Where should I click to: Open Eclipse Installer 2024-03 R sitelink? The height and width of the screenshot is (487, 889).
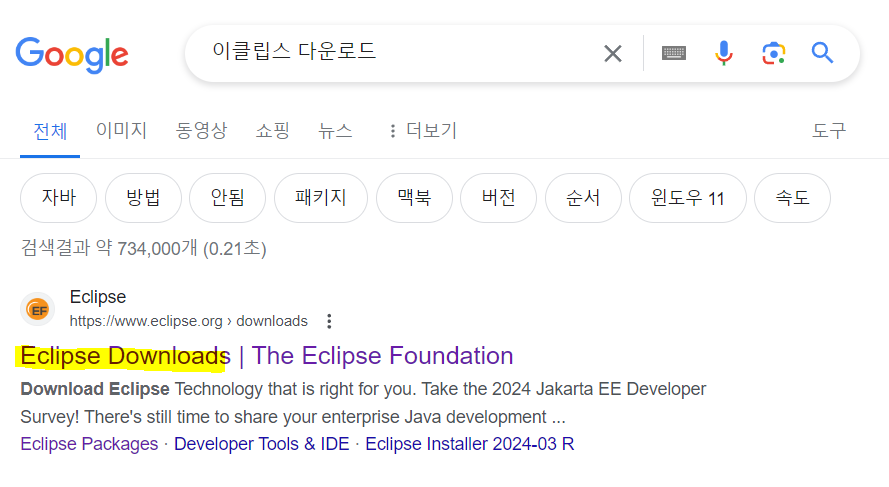469,444
